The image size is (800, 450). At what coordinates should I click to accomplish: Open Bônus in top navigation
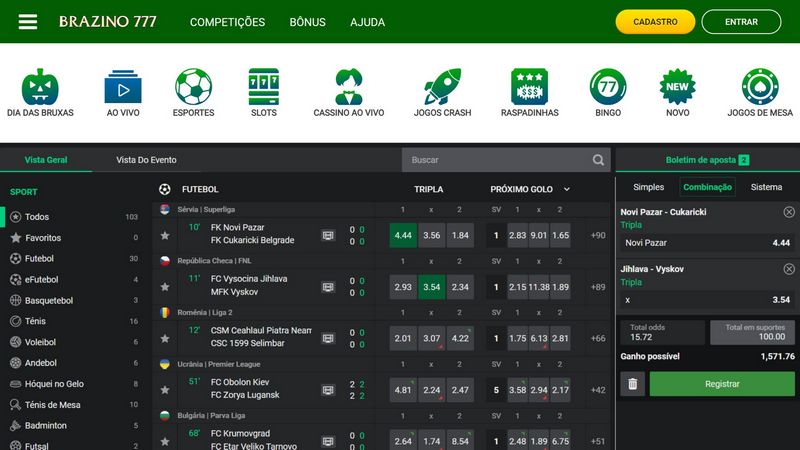point(308,22)
